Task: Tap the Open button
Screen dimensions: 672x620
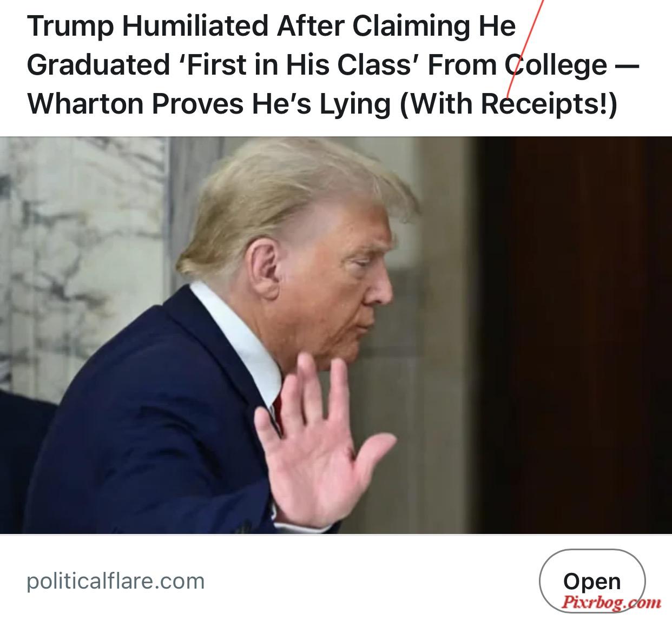Action: coord(592,582)
